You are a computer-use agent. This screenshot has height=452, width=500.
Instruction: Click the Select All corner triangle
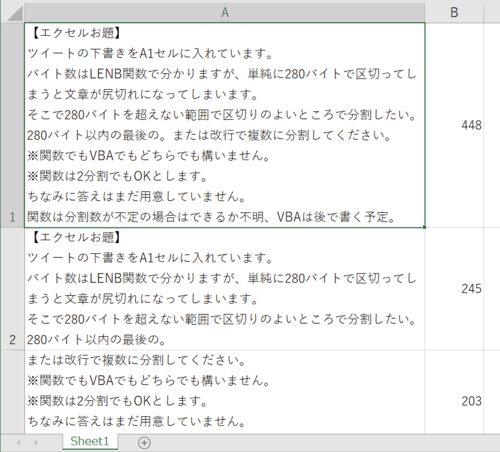(x=15, y=13)
